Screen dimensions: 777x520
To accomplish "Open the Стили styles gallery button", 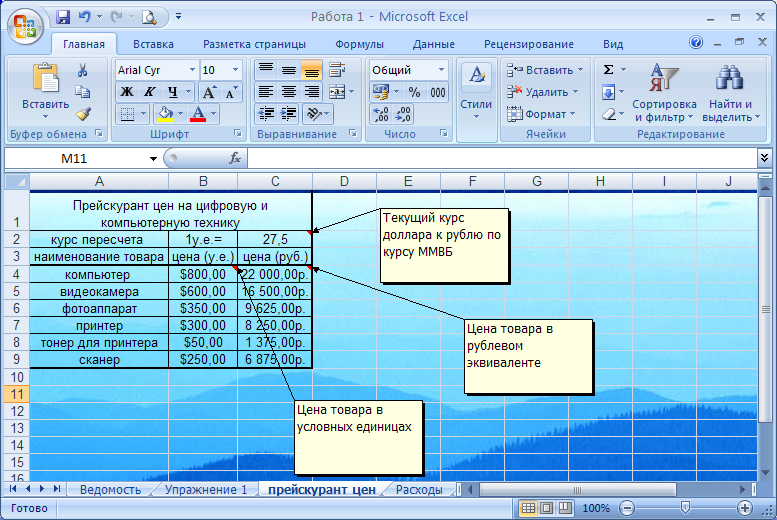I will 476,93.
